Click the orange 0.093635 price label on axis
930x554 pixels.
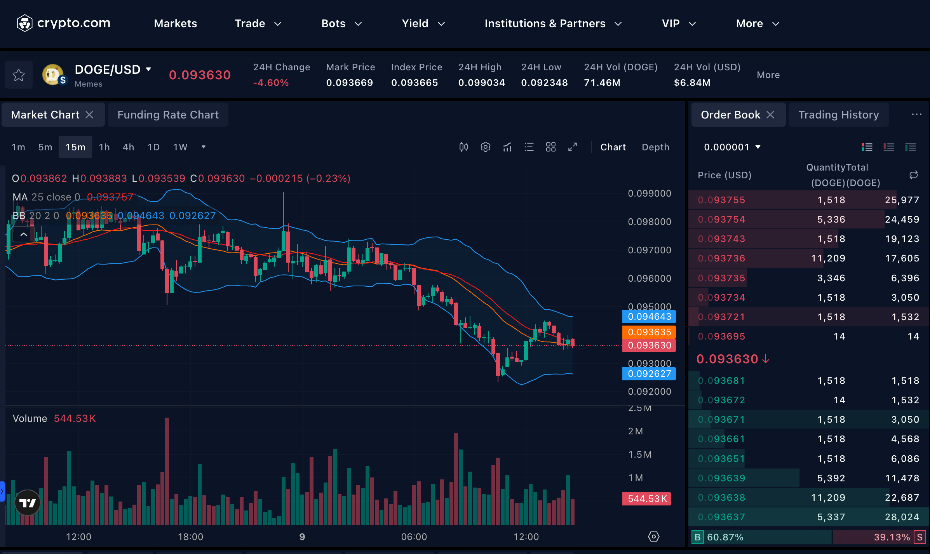point(649,332)
